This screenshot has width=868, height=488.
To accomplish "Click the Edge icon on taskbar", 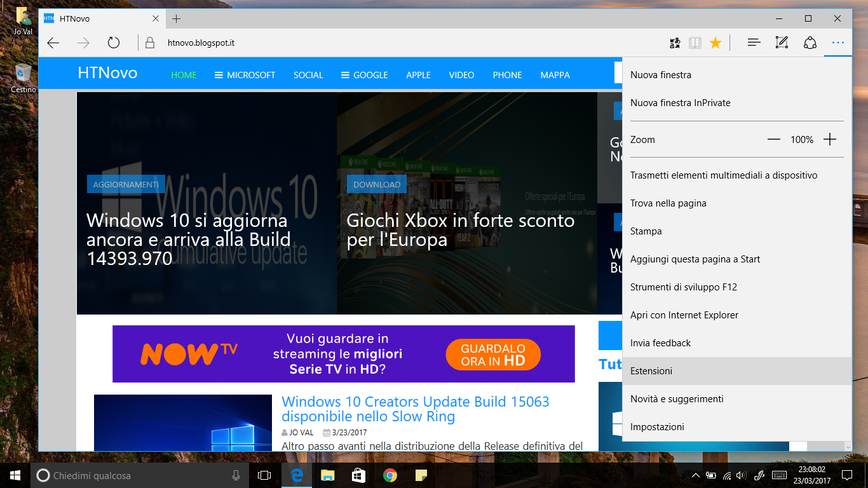I will click(296, 475).
